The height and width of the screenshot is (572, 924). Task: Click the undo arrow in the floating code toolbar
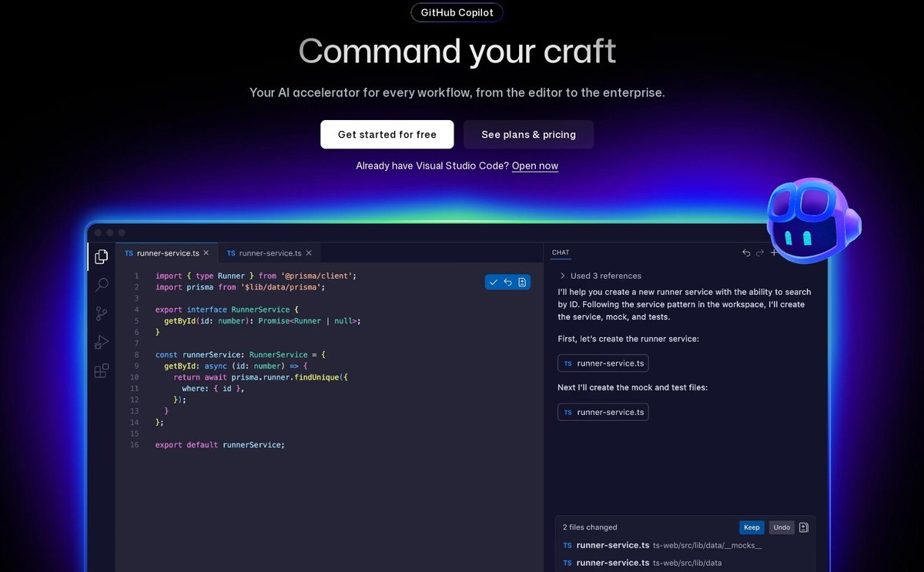pos(508,282)
